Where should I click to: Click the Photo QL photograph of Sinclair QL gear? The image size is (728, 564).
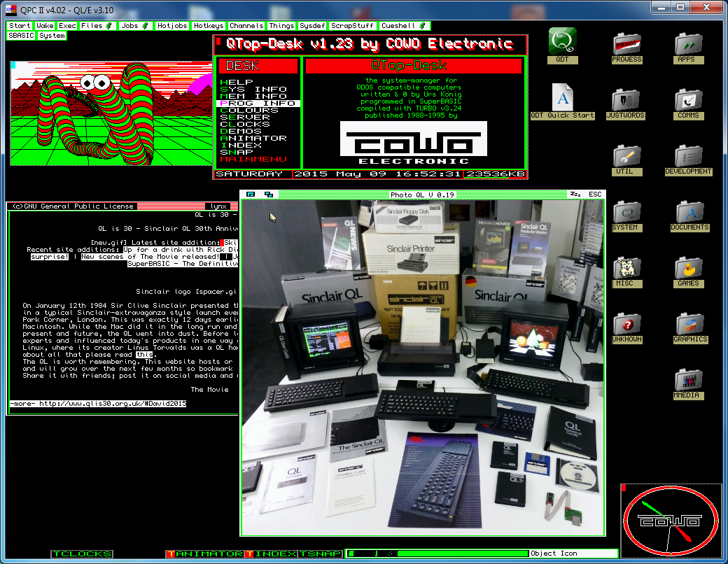[x=423, y=367]
